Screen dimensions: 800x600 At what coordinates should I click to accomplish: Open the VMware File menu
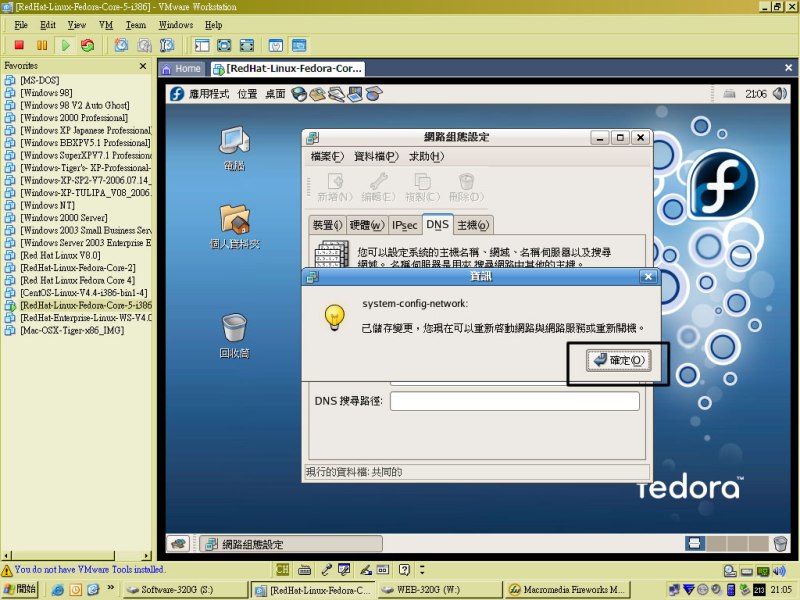click(21, 24)
